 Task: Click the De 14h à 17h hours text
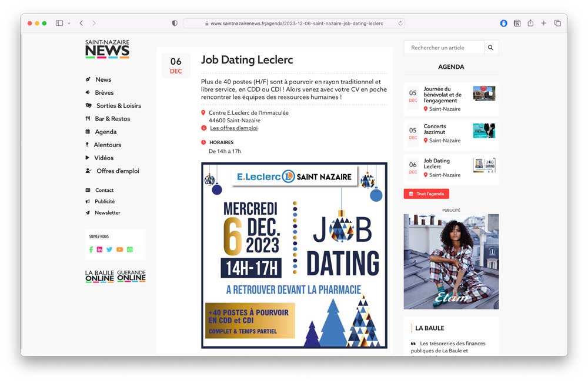click(x=225, y=151)
